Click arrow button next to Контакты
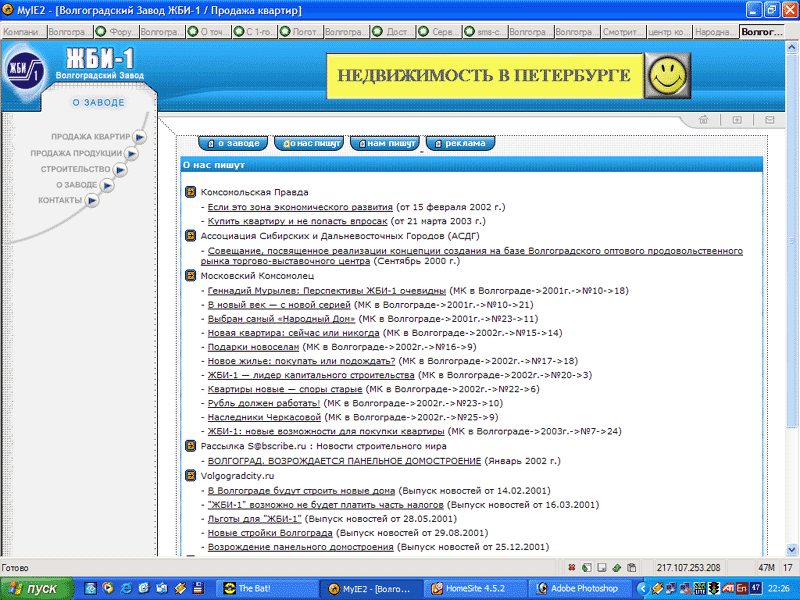This screenshot has width=800, height=600. 93,201
